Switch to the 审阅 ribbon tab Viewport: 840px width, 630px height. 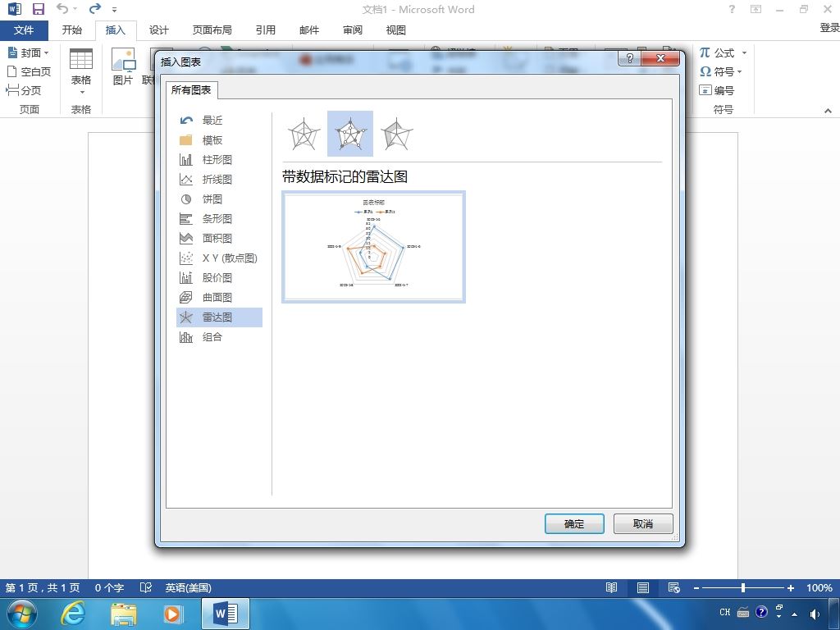pos(353,30)
